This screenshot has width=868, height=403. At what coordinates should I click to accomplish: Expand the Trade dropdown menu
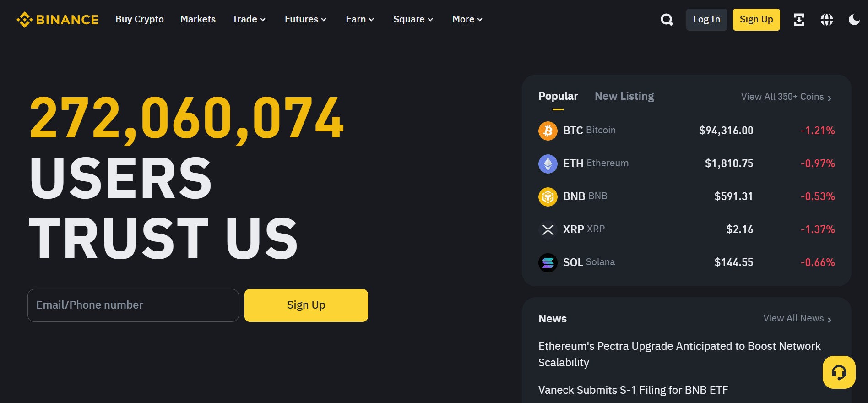[249, 19]
